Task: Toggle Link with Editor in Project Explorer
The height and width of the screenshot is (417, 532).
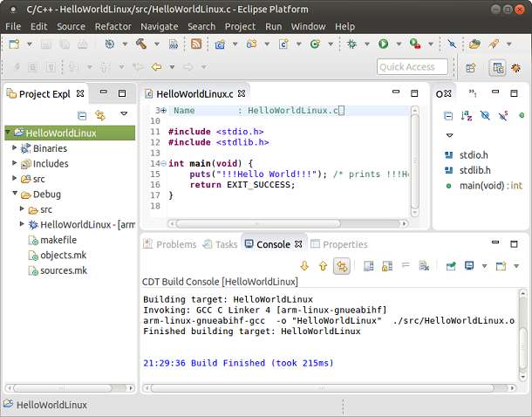Action: [x=99, y=114]
